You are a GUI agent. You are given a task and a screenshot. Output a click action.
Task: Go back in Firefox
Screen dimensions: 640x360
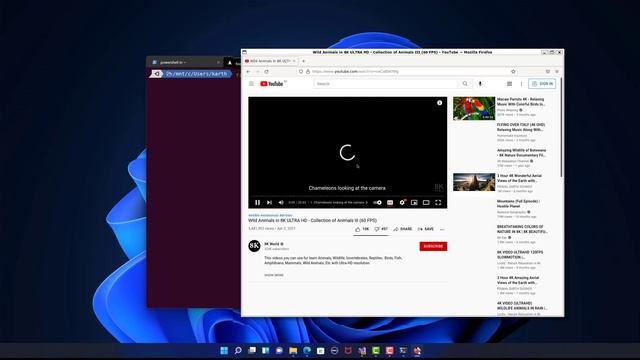(248, 71)
